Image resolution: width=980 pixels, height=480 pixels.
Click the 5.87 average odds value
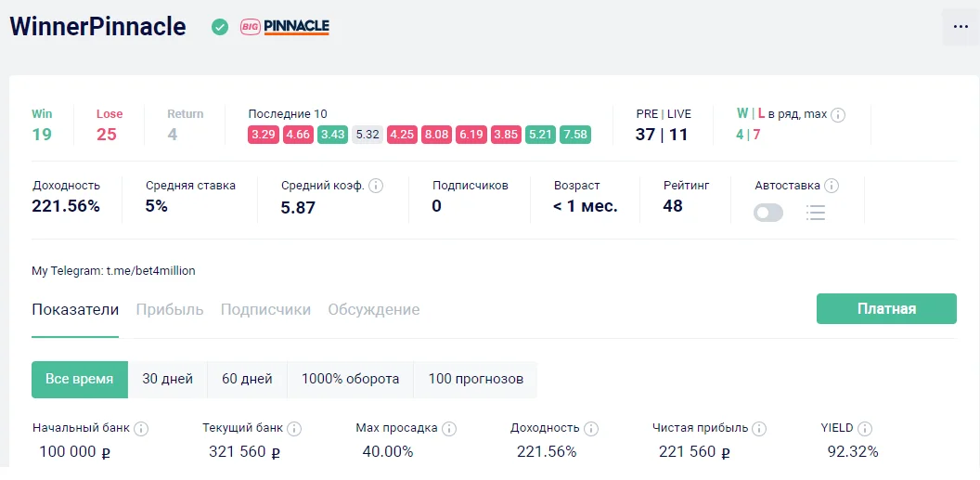pyautogui.click(x=298, y=207)
